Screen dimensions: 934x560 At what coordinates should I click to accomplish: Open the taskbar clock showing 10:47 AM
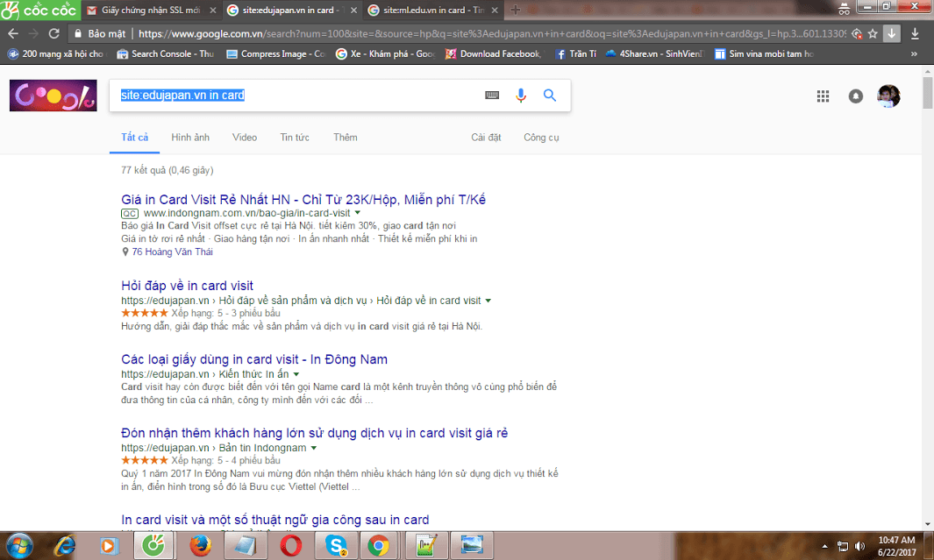[x=896, y=546]
